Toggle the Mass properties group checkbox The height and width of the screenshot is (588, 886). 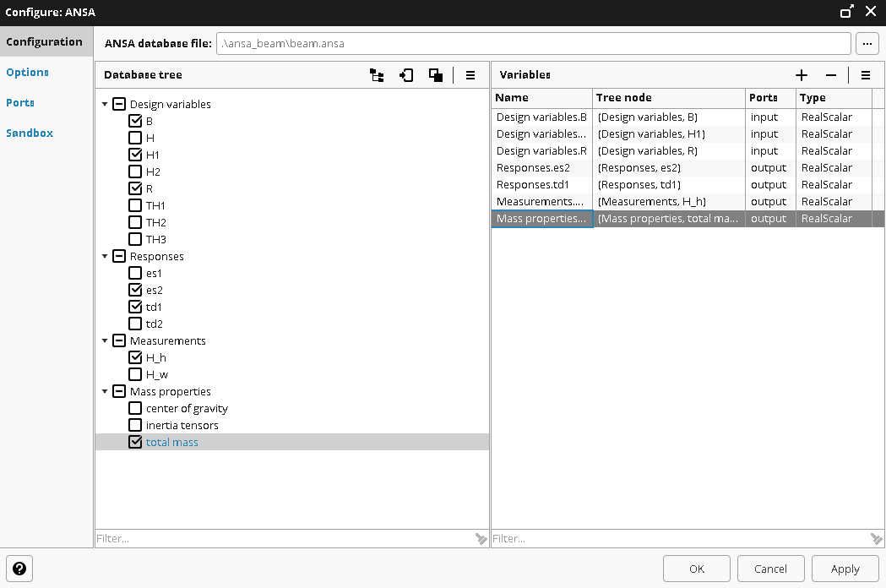(118, 392)
